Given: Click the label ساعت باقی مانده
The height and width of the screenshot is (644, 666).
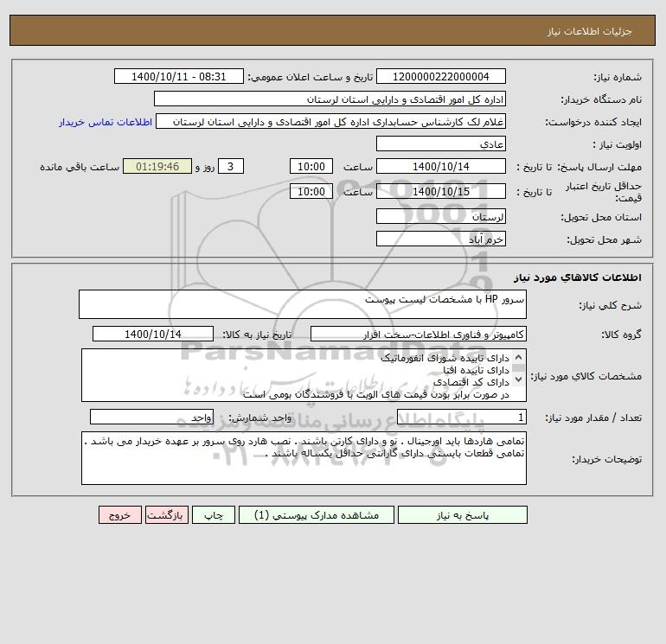Looking at the screenshot, I should click(x=80, y=167).
